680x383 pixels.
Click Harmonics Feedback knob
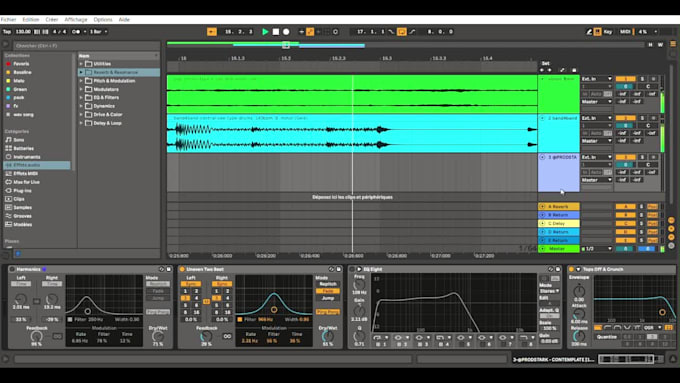click(x=36, y=336)
